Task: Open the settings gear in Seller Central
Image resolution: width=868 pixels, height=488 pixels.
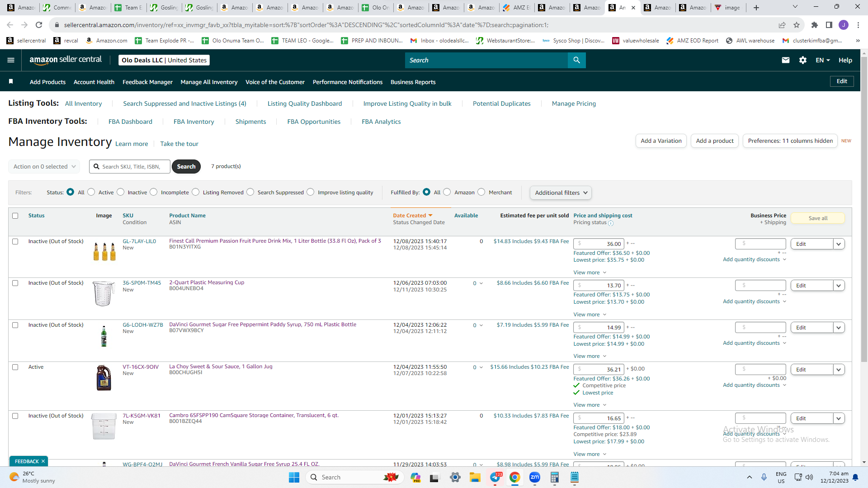Action: (x=803, y=60)
